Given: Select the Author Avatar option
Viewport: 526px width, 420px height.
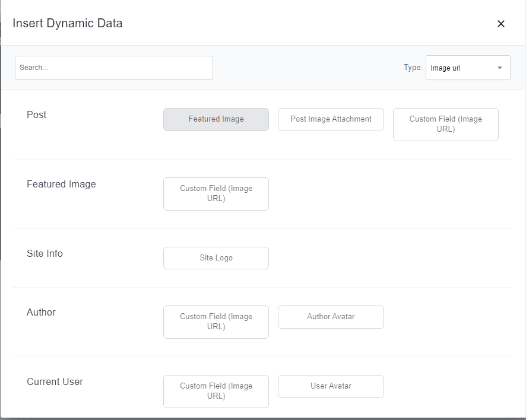Looking at the screenshot, I should point(331,317).
